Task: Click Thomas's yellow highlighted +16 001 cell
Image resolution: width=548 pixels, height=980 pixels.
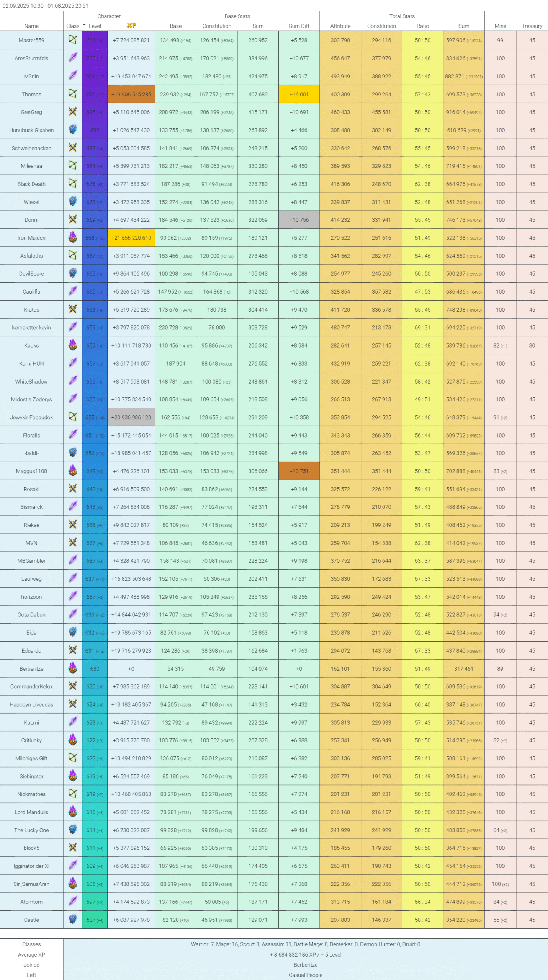Action: 299,94
